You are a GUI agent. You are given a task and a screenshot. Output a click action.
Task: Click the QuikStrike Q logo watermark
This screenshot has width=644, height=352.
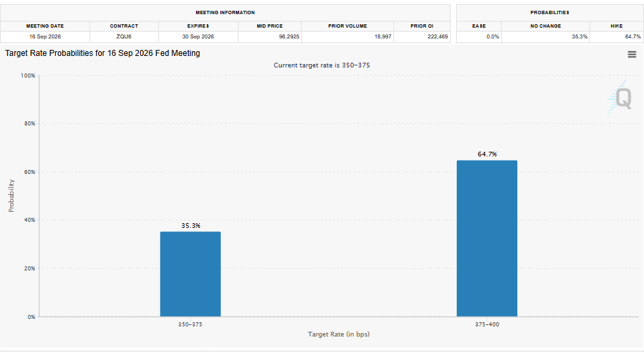(x=620, y=98)
